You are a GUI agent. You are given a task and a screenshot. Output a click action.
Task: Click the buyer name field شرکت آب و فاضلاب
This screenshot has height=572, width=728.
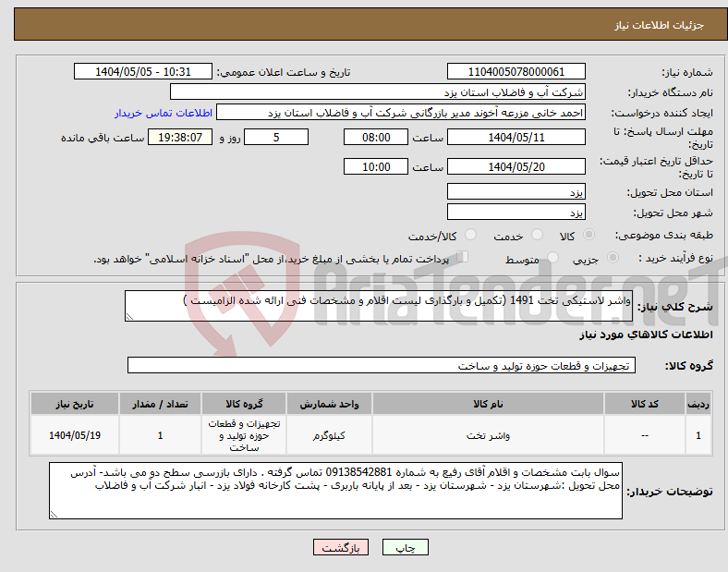point(378,91)
